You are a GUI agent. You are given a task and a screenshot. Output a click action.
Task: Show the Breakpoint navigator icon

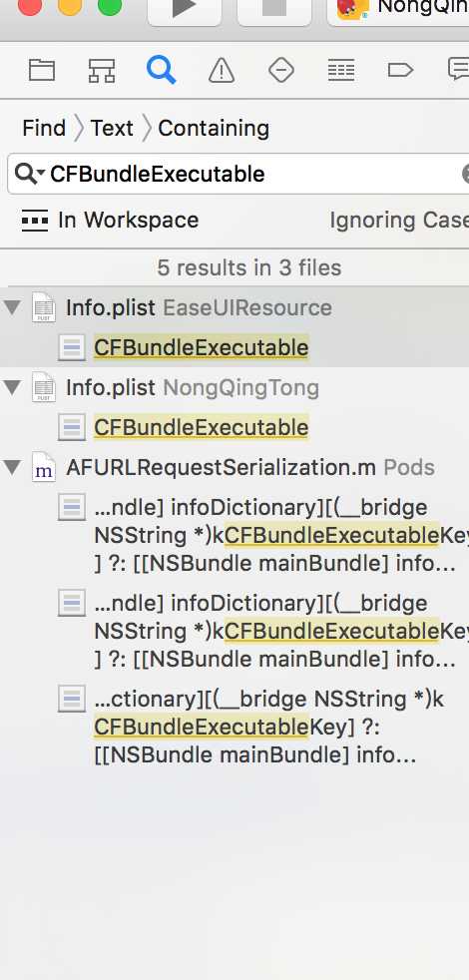(x=400, y=70)
